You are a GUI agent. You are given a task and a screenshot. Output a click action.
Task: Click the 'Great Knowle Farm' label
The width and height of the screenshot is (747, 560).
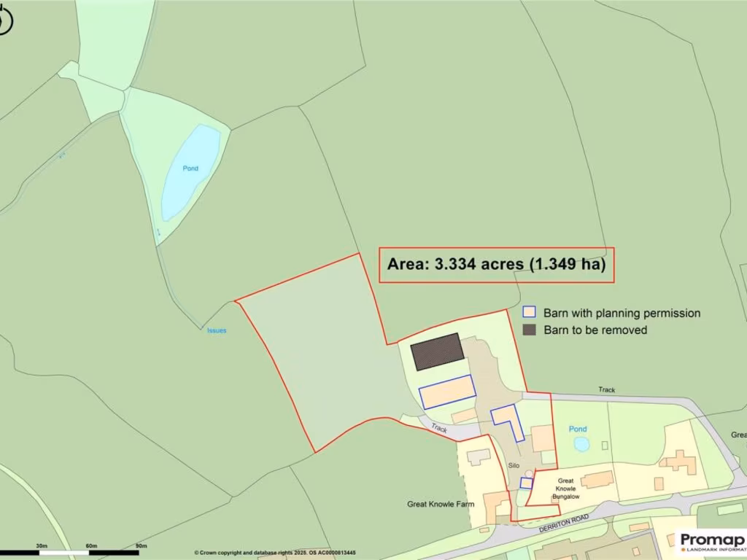click(x=441, y=504)
